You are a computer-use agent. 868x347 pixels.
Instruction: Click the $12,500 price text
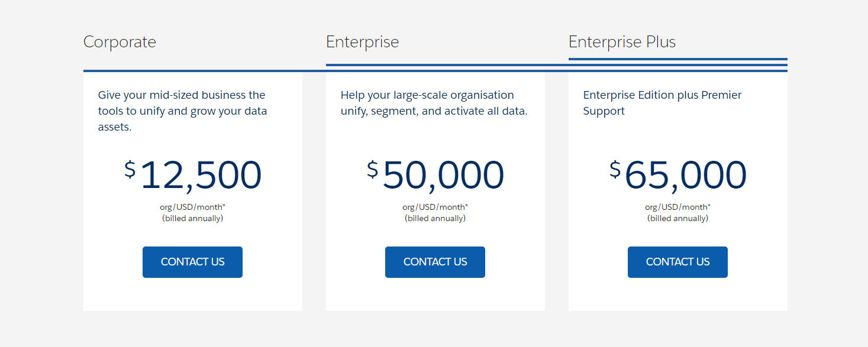(192, 174)
